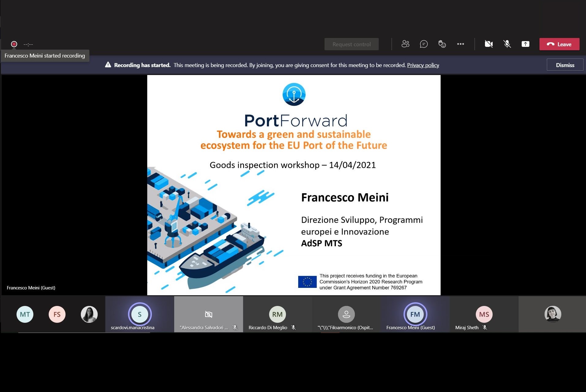Open the Privacy policy link
586x392 pixels.
pyautogui.click(x=423, y=65)
